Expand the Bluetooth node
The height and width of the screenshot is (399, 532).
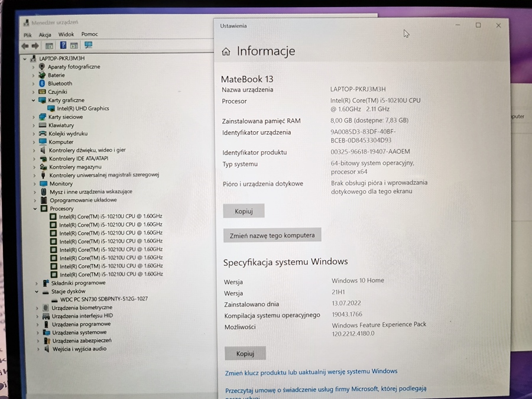click(x=33, y=83)
